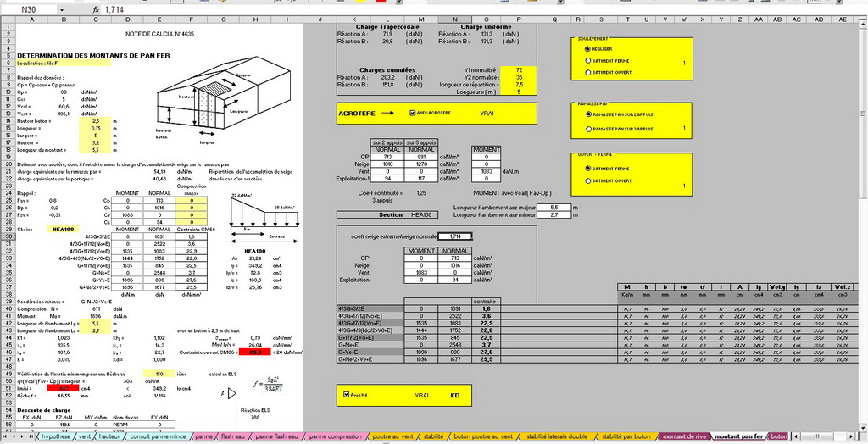Click the red Contrainte cell 29,5
Viewport: 868px width, 444px height.
[x=255, y=352]
